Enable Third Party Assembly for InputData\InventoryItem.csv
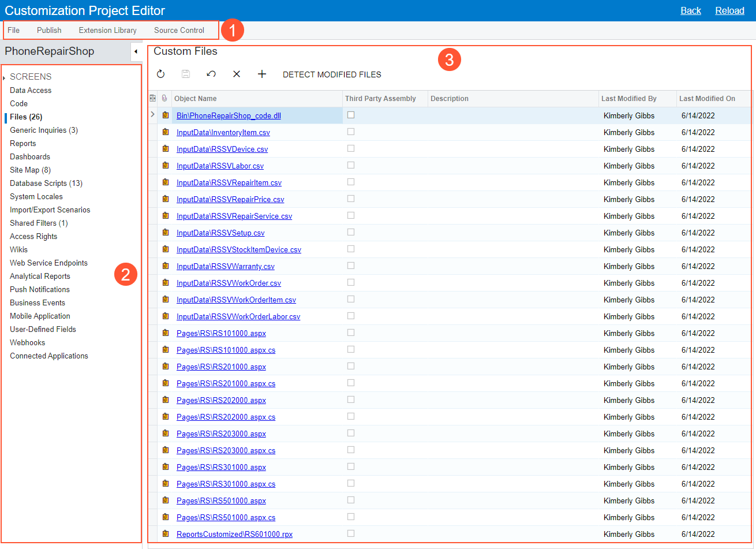Screen dimensions: 756x549 (x=351, y=132)
